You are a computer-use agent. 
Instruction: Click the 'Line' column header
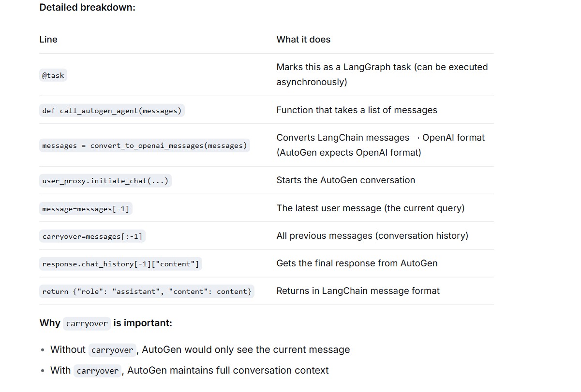[48, 40]
